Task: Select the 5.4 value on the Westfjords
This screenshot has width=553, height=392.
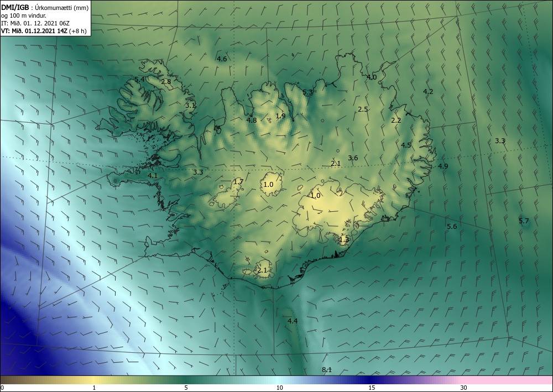Action: (140, 79)
